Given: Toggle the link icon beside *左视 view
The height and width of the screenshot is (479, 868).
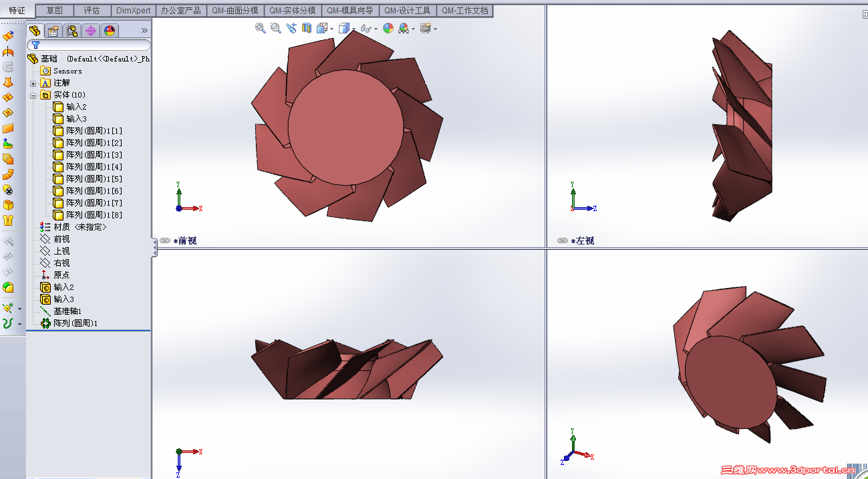Looking at the screenshot, I should [562, 241].
